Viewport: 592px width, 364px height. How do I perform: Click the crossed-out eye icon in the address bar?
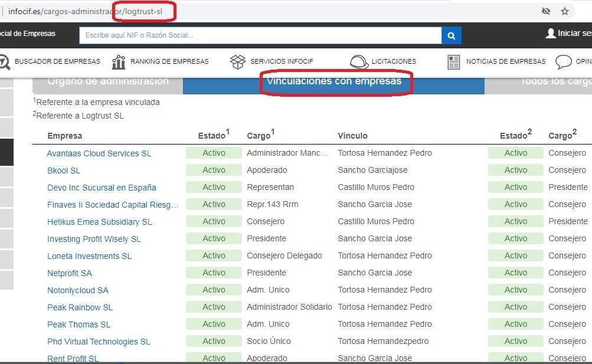coord(545,11)
